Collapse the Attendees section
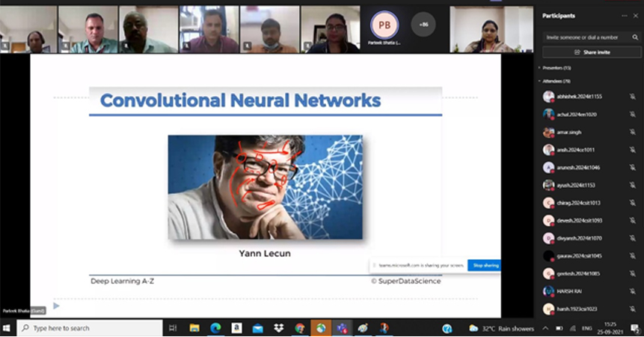This screenshot has width=644, height=337. [539, 81]
